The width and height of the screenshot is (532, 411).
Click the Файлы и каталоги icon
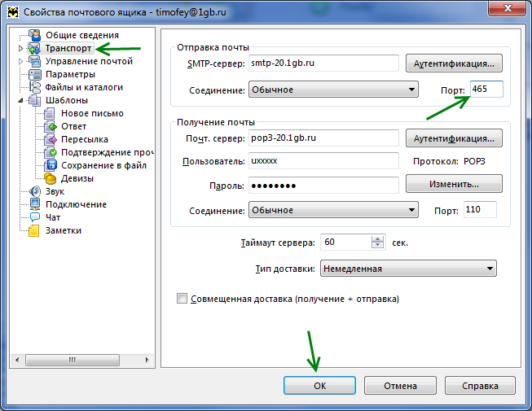[34, 87]
